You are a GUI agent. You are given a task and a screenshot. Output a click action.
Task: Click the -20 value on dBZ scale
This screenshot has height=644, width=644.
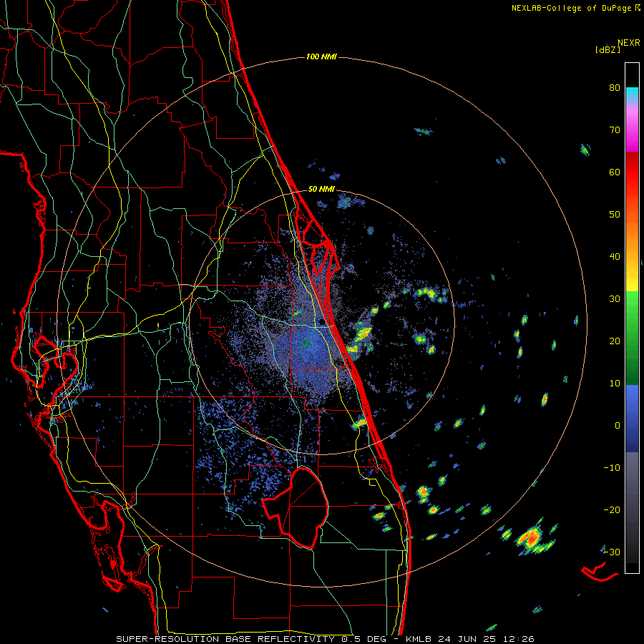coord(612,510)
